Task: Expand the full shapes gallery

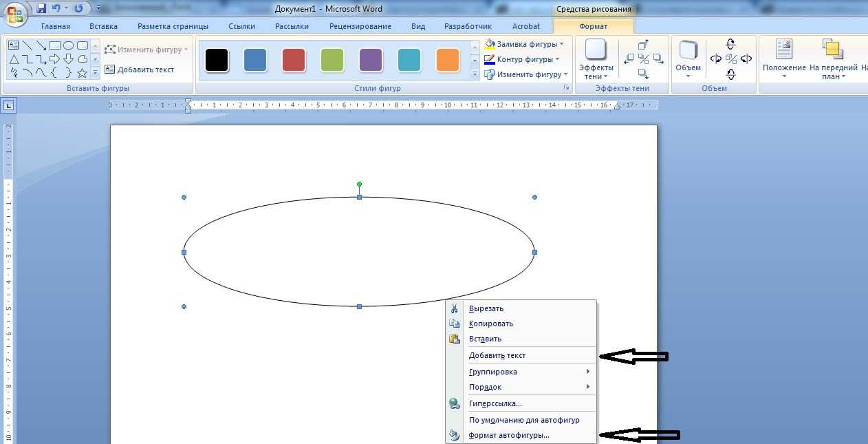Action: 95,72
